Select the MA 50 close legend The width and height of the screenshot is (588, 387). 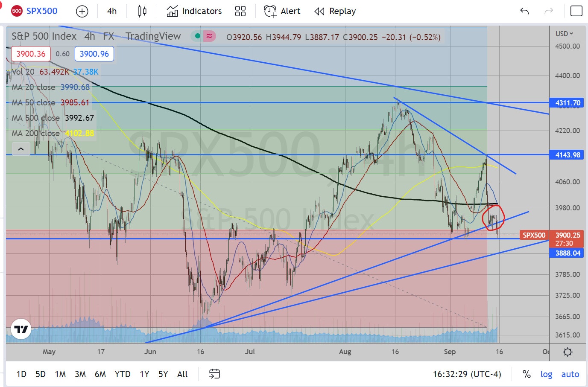point(33,102)
